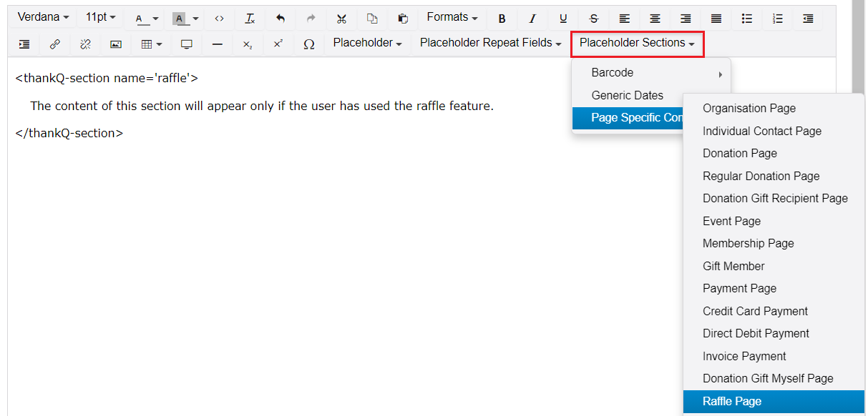Click the remove link icon
Image resolution: width=868 pixels, height=416 pixels.
[x=85, y=44]
